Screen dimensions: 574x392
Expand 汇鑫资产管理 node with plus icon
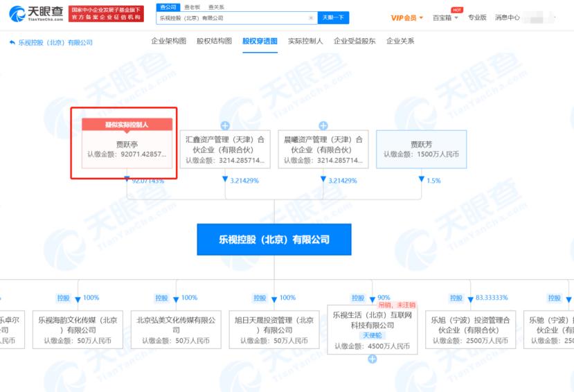[x=225, y=125]
